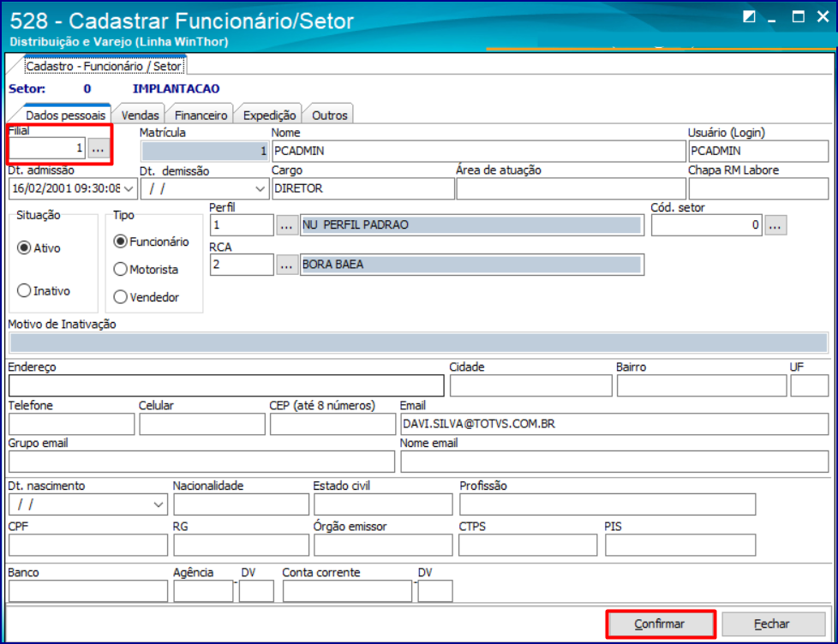The image size is (838, 644).
Task: Click the BORA BAEA description field
Action: click(472, 265)
